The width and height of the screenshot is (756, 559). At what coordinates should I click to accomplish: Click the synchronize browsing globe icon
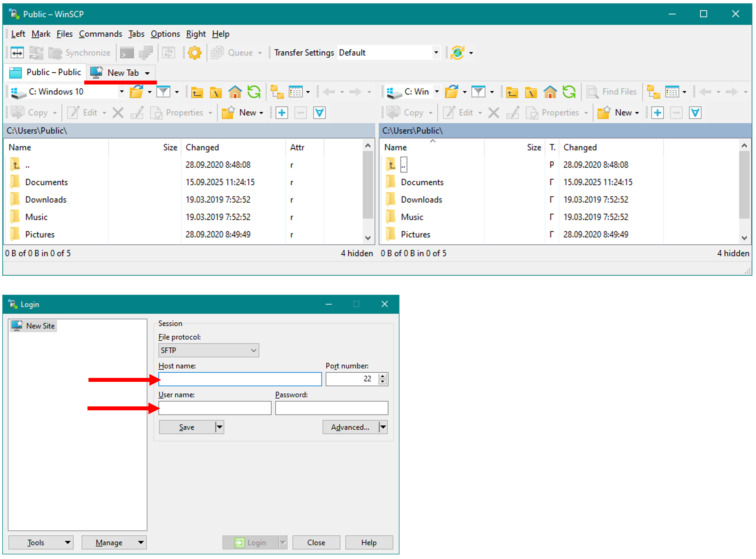click(457, 53)
